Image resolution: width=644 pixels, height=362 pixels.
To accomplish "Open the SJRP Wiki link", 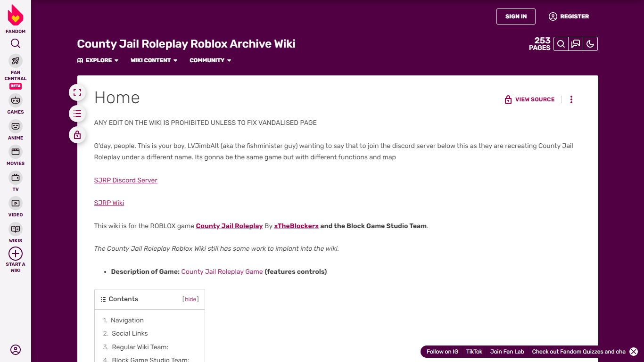I will coord(109,203).
